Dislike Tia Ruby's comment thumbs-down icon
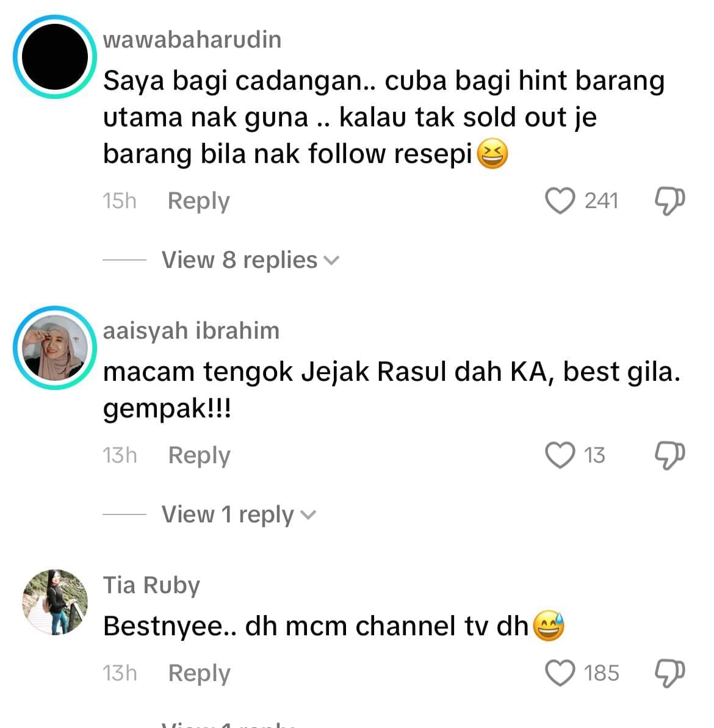Image resolution: width=714 pixels, height=728 pixels. click(x=669, y=673)
